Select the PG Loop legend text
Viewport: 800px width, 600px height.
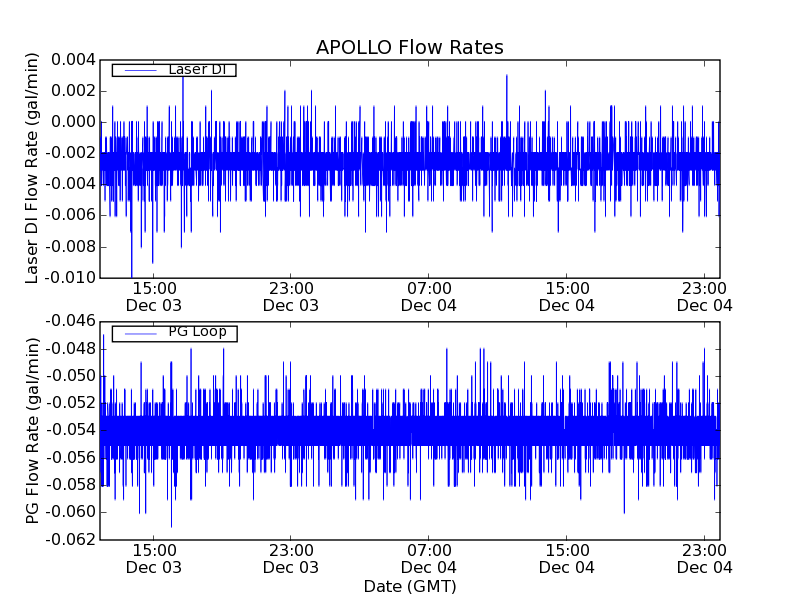tap(197, 332)
